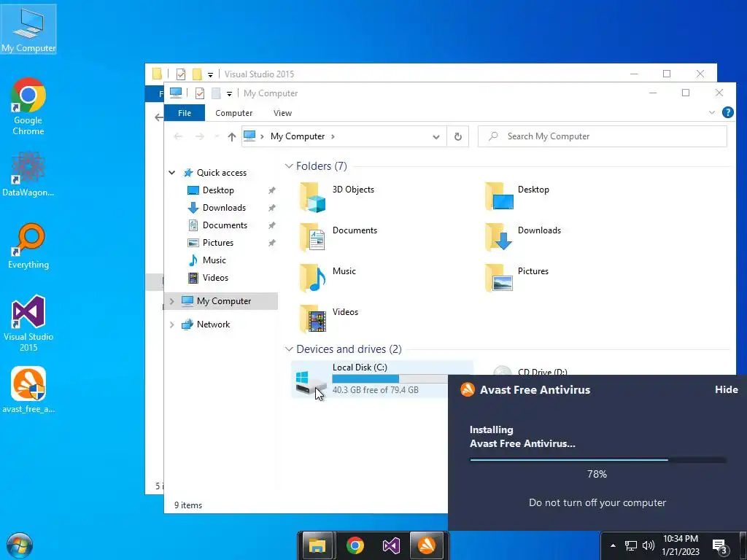Open the Action Center notifications icon
The width and height of the screenshot is (747, 560).
[720, 546]
